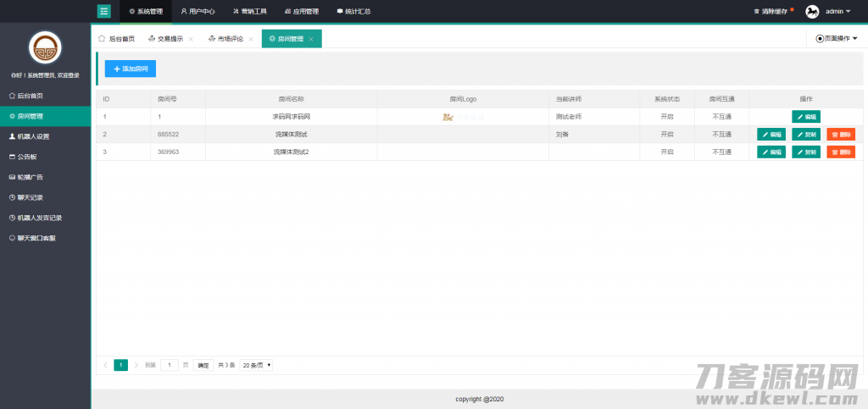Collapse the sidebar with the hamburger icon
This screenshot has width=868, height=409.
click(104, 11)
